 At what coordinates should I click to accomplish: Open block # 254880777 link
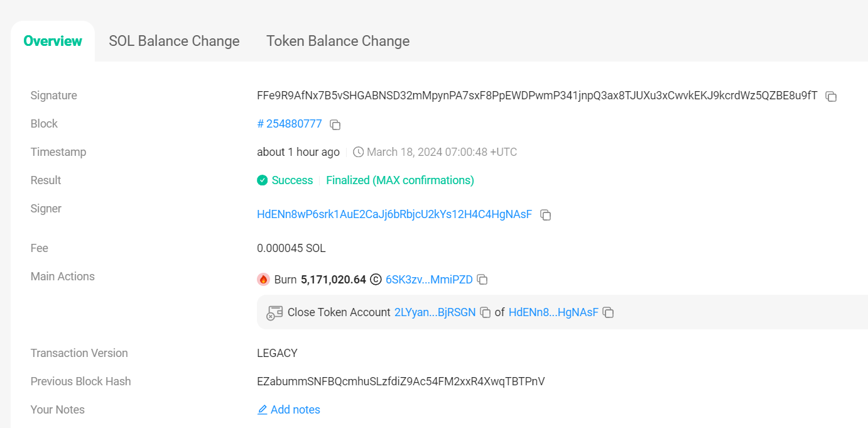point(290,124)
